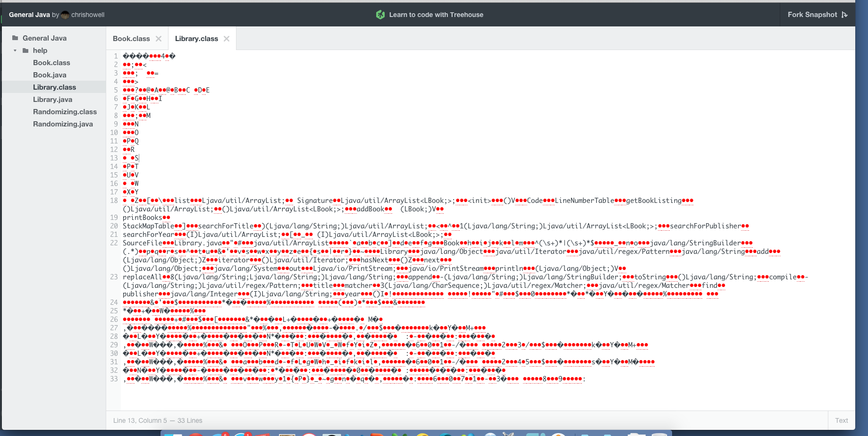Open the Text syntax mode selector
868x436 pixels.
tap(841, 420)
